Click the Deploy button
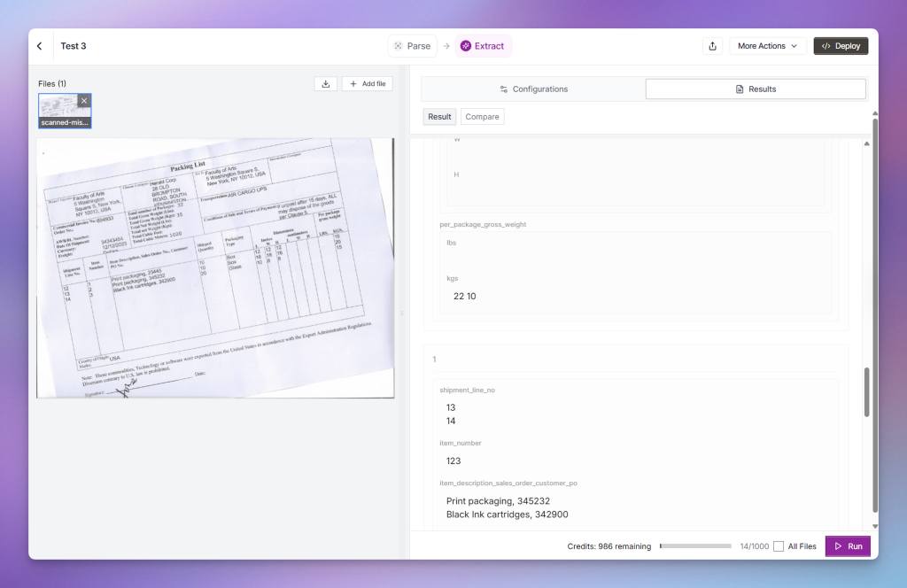 pyautogui.click(x=841, y=46)
